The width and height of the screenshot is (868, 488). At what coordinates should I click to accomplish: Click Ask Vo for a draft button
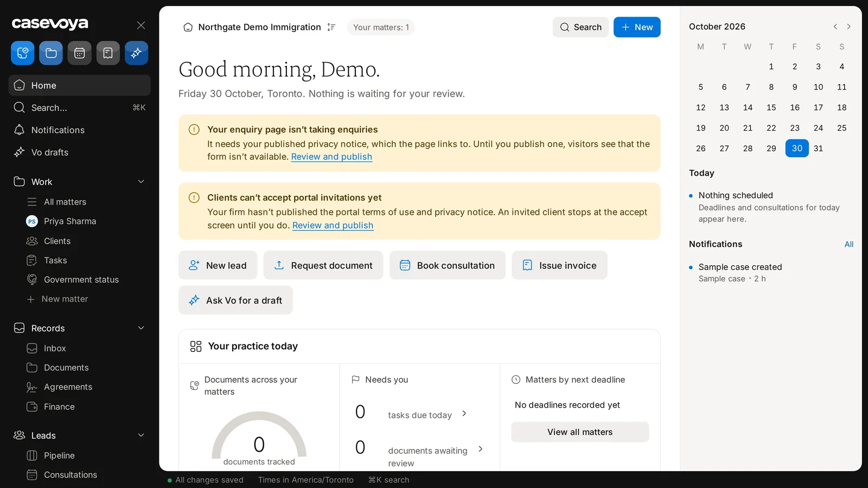pos(235,300)
